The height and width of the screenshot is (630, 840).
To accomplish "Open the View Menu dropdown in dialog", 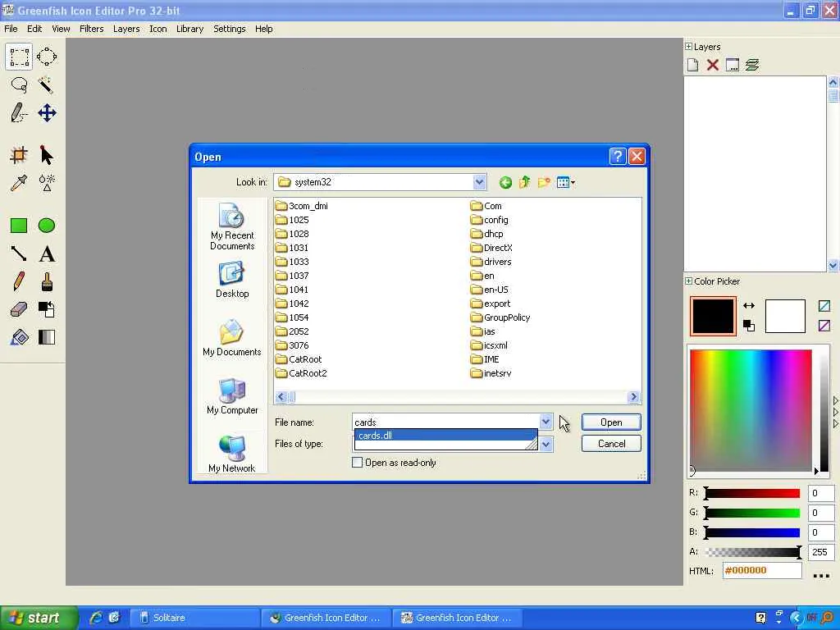I will [566, 183].
